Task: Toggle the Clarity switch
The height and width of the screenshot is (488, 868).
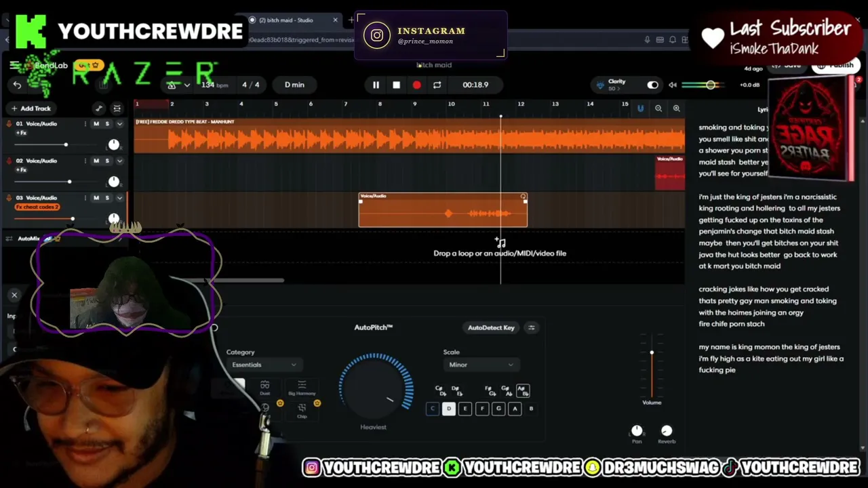Action: point(652,85)
